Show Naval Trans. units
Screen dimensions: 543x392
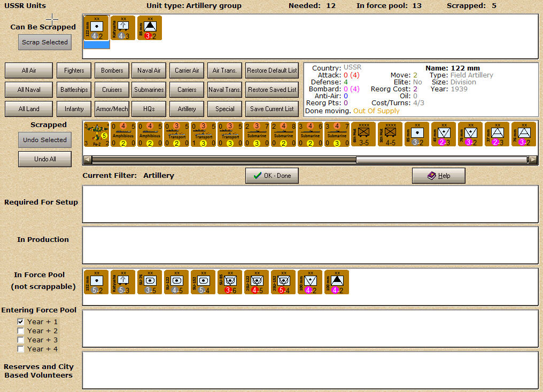pyautogui.click(x=224, y=90)
